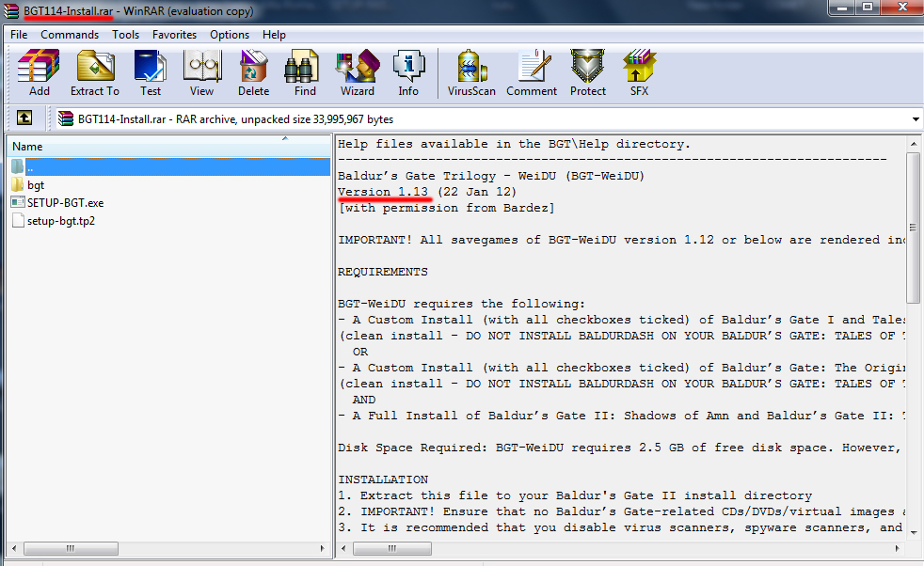Open the Options menu
The height and width of the screenshot is (566, 924).
pos(230,35)
